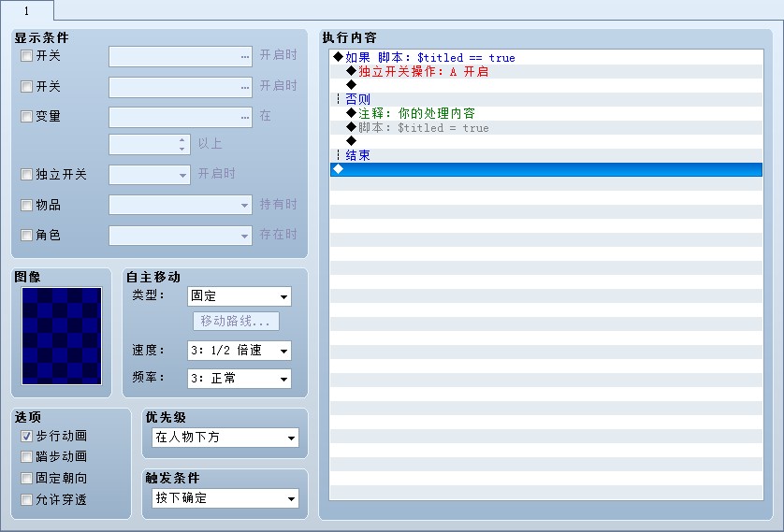Click the event graphic image box
Screen dimensions: 784x532
[x=62, y=336]
